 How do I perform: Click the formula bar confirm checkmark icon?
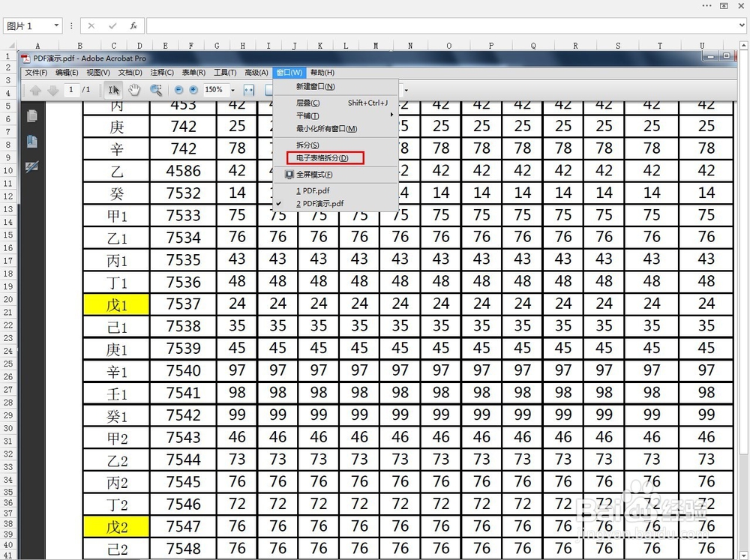[112, 25]
